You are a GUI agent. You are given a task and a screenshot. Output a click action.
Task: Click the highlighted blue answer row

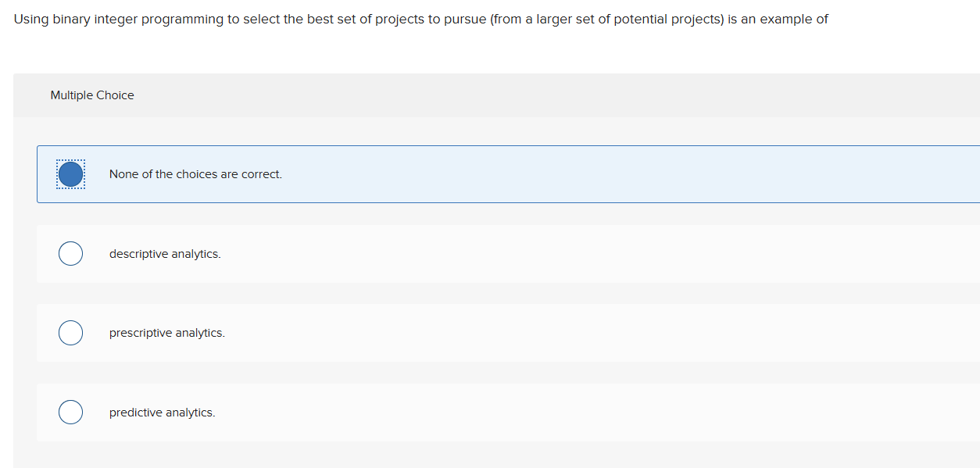coord(508,173)
